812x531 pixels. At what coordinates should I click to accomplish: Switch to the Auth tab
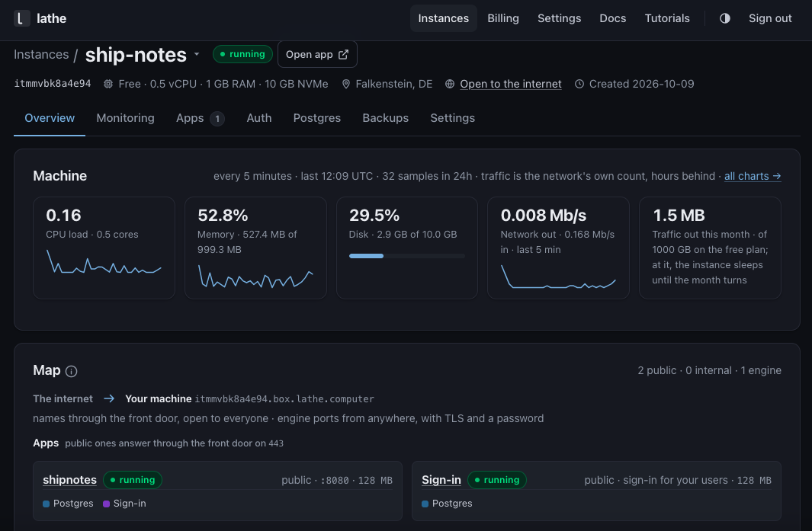pyautogui.click(x=259, y=118)
